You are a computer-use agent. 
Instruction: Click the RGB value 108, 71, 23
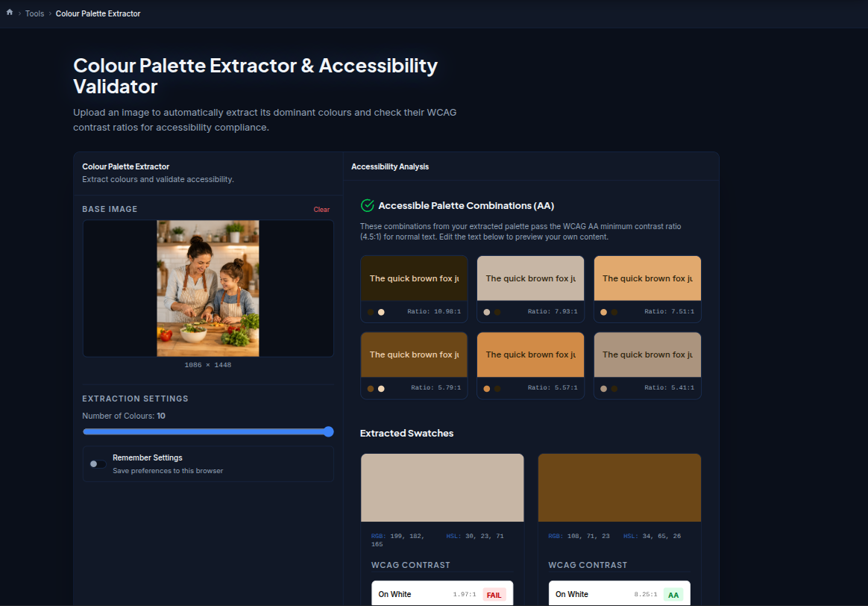[x=579, y=536]
